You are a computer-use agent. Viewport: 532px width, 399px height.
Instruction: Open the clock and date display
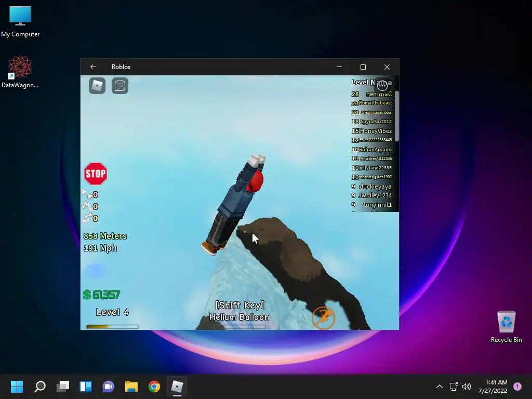(x=493, y=387)
